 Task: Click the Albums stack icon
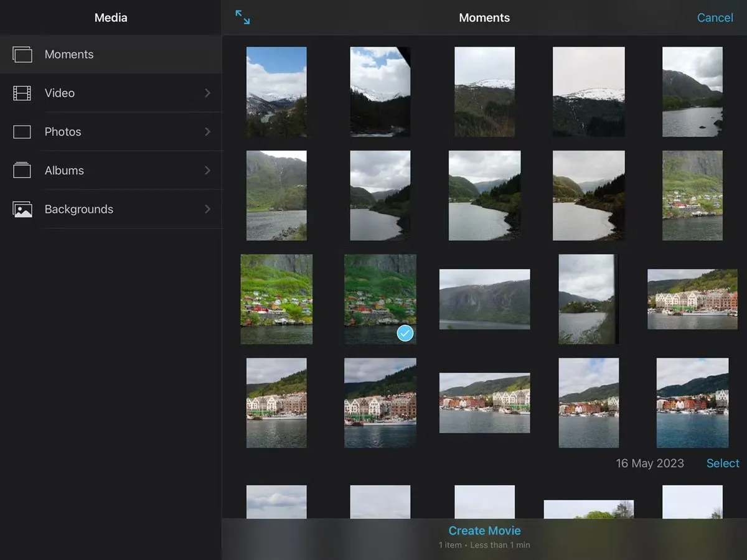[22, 170]
